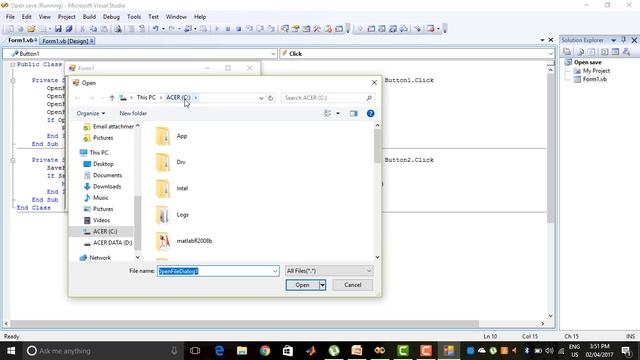Open the Debug menu

click(x=111, y=17)
